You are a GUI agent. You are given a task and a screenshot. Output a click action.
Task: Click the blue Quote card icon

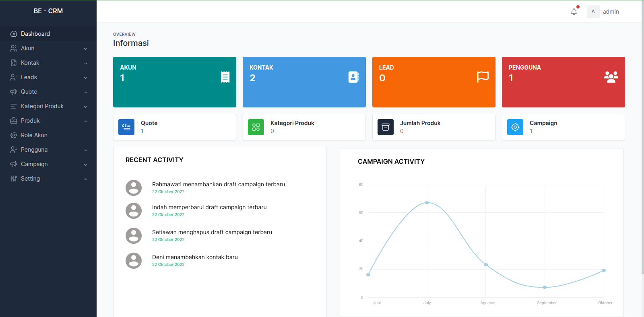click(126, 127)
